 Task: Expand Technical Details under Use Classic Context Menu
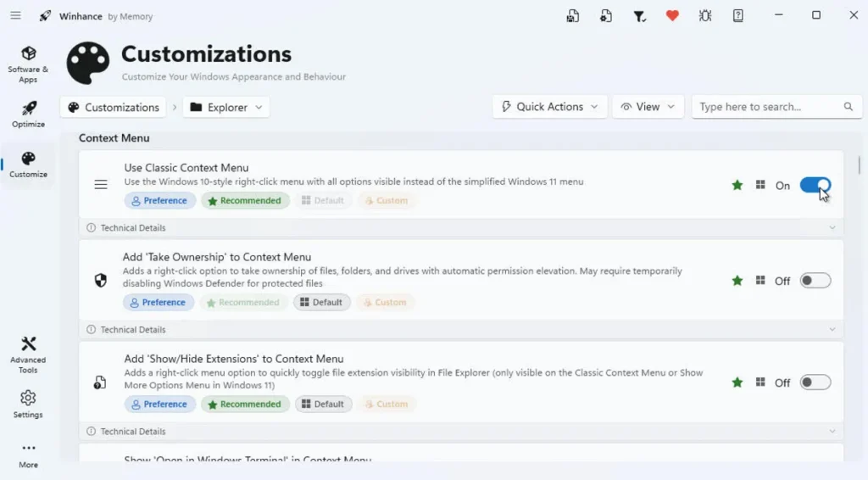(x=462, y=228)
